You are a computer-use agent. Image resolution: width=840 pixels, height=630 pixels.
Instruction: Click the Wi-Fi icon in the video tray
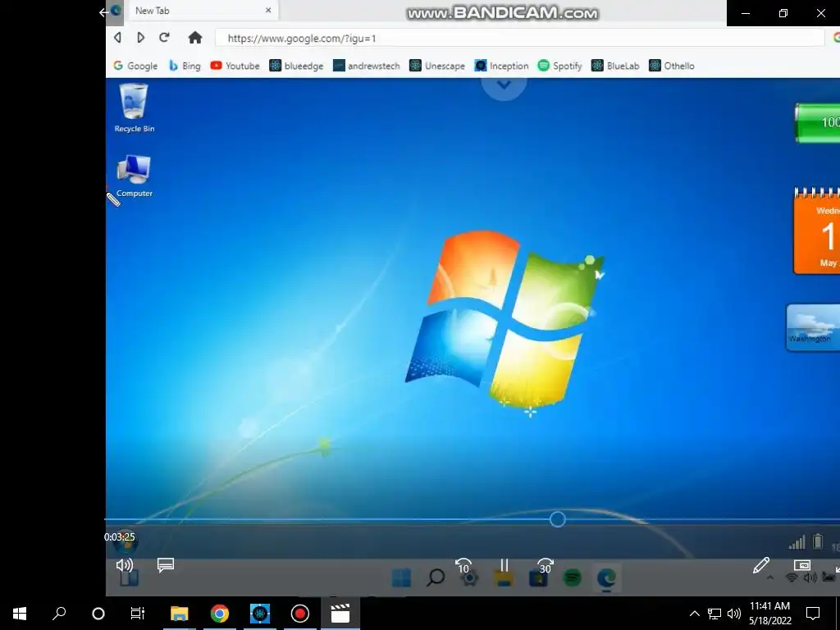[792, 577]
